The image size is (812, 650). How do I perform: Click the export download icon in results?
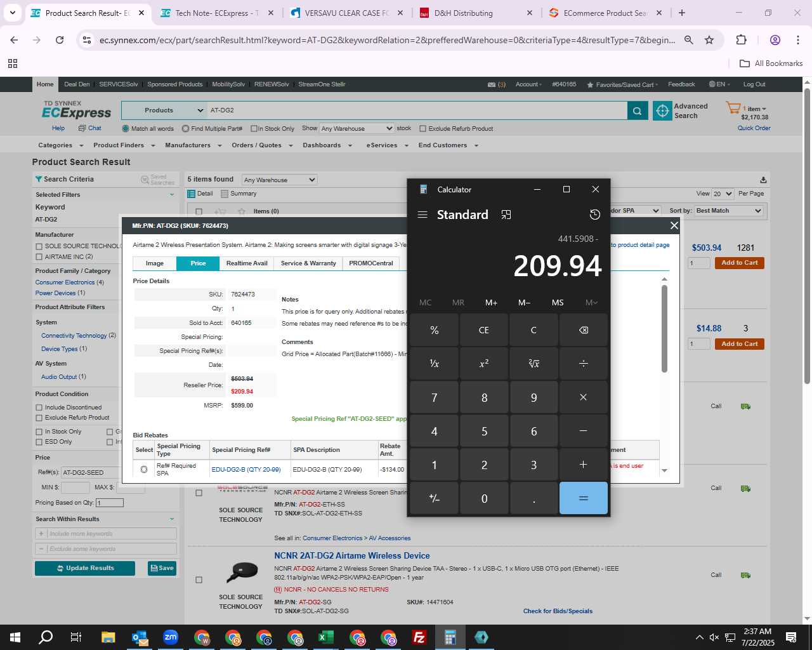(x=763, y=180)
